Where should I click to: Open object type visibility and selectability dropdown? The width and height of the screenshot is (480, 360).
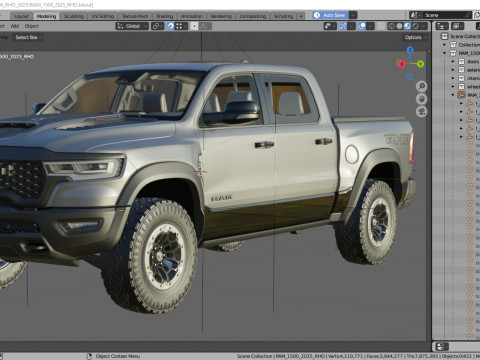pyautogui.click(x=330, y=26)
